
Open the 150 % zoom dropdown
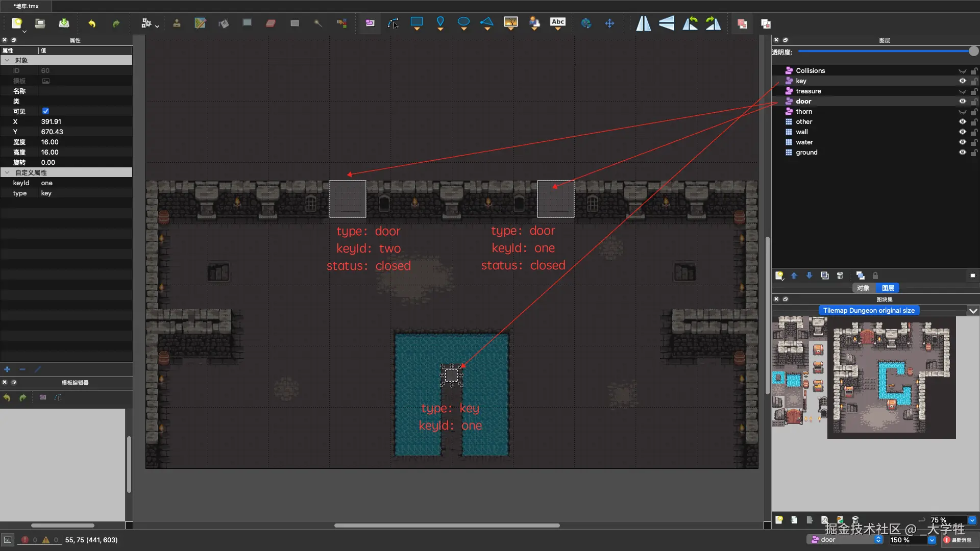coord(932,540)
